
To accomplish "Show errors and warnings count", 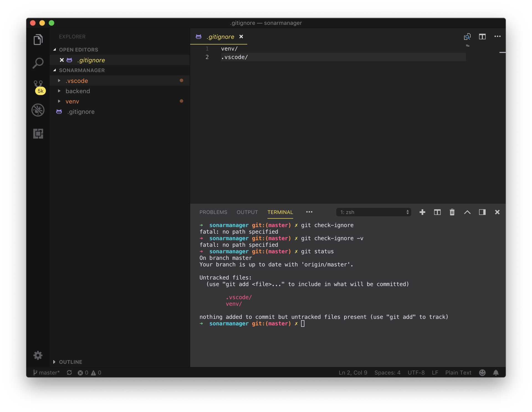I will point(89,372).
